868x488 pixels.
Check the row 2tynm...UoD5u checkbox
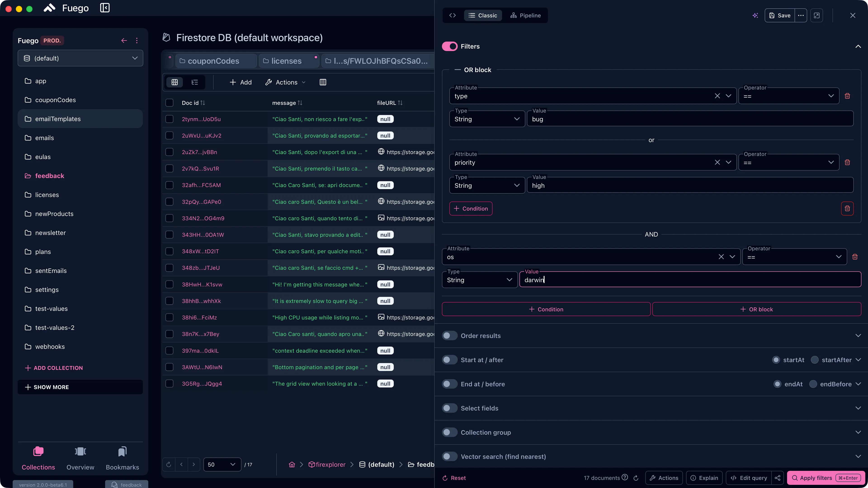point(170,119)
